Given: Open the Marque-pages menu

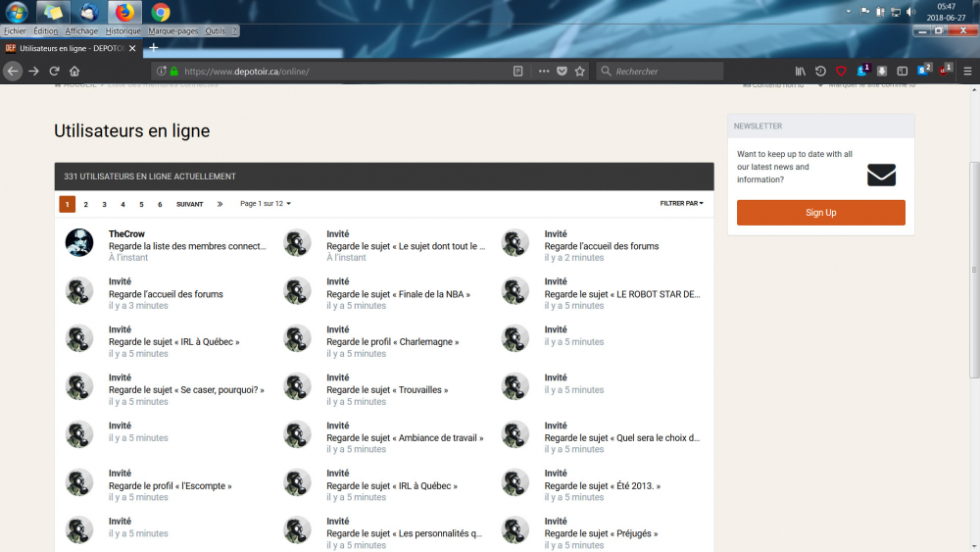Looking at the screenshot, I should [x=172, y=31].
